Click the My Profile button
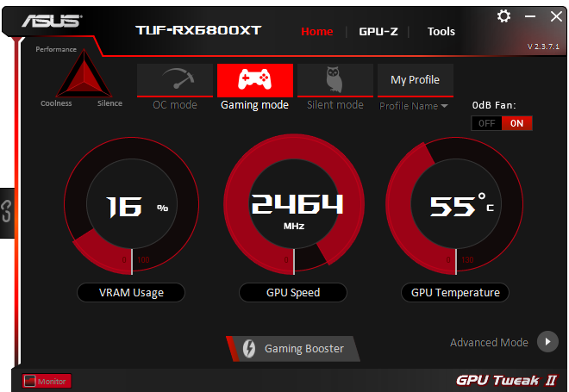 416,80
